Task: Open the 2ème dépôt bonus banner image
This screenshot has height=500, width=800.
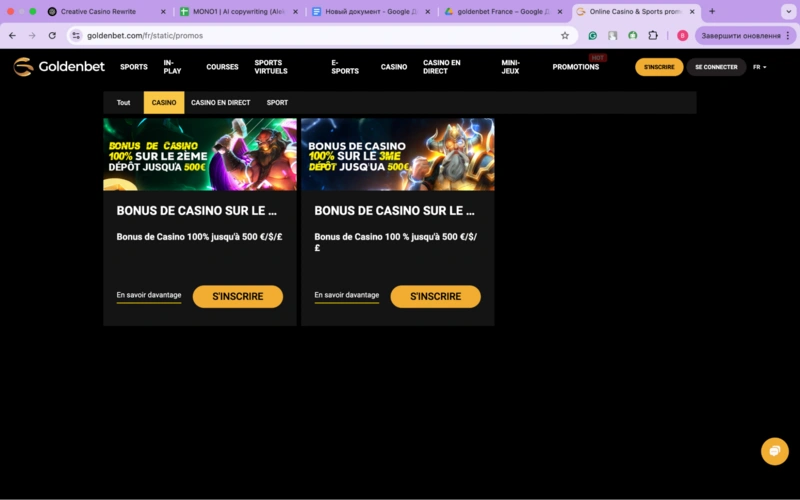Action: pos(200,155)
